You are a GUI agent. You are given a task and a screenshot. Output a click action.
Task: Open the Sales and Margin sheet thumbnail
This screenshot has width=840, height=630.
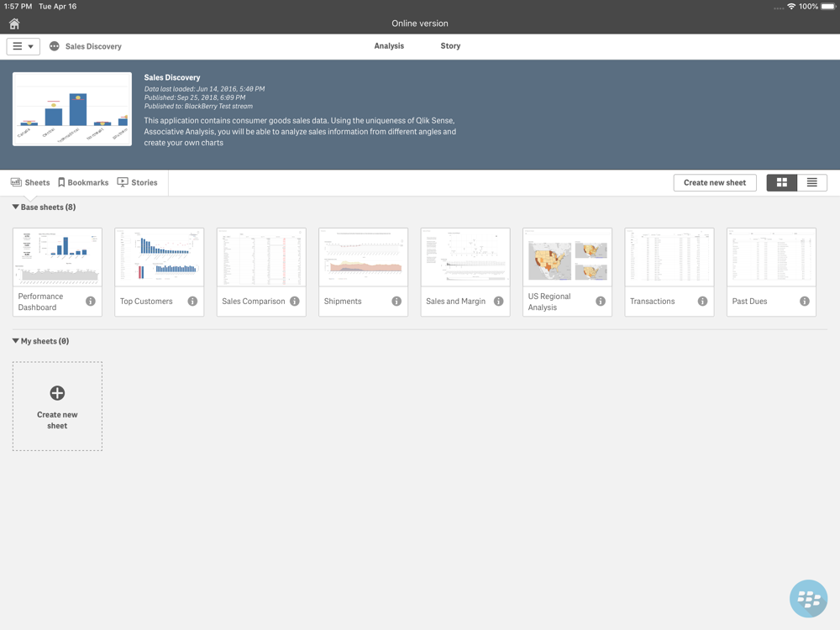[465, 257]
